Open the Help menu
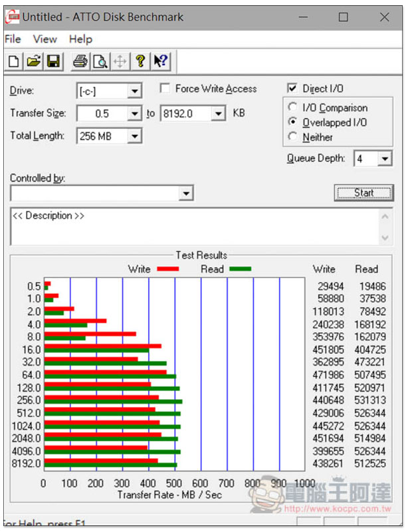This screenshot has width=406, height=532. pos(80,39)
